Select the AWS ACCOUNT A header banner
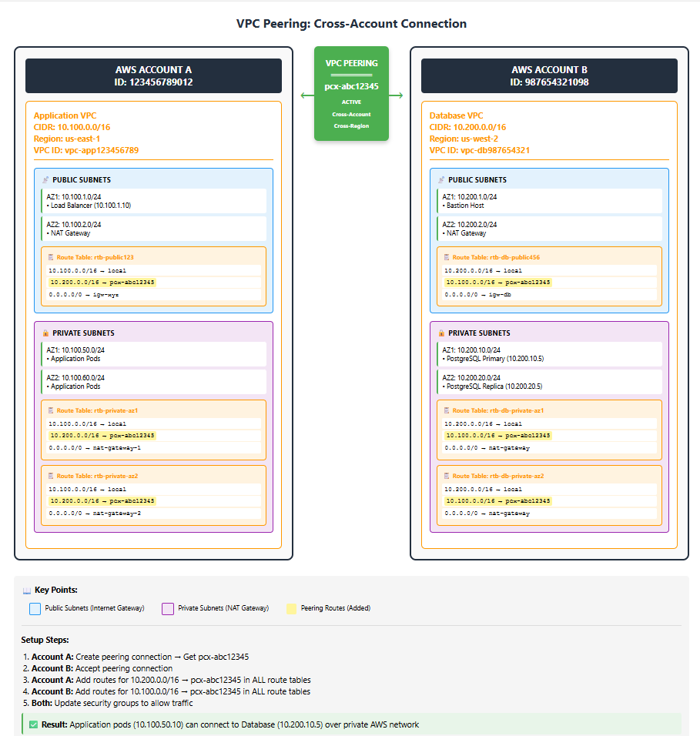 153,75
